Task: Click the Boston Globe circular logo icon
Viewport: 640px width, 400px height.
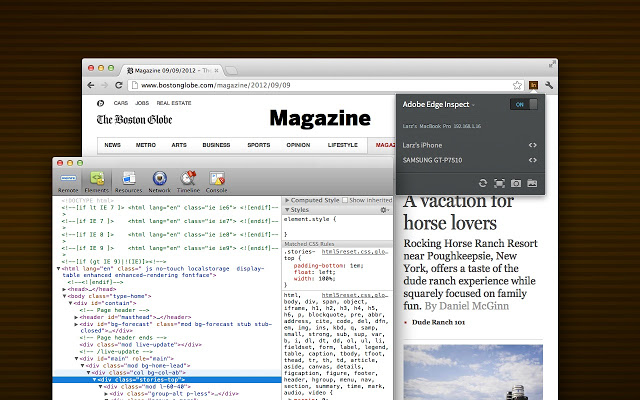Action: [x=100, y=103]
